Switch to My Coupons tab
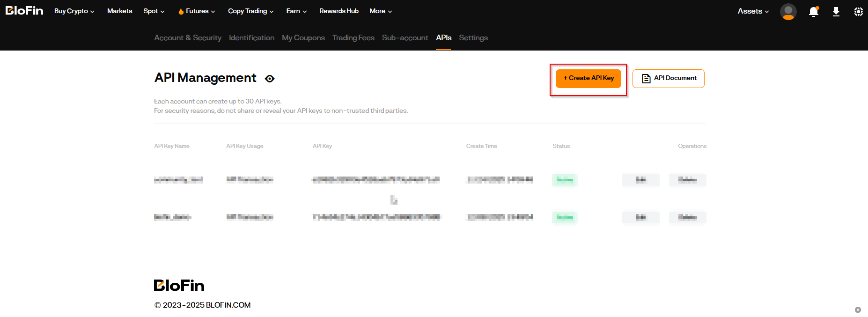The height and width of the screenshot is (317, 868). tap(303, 38)
